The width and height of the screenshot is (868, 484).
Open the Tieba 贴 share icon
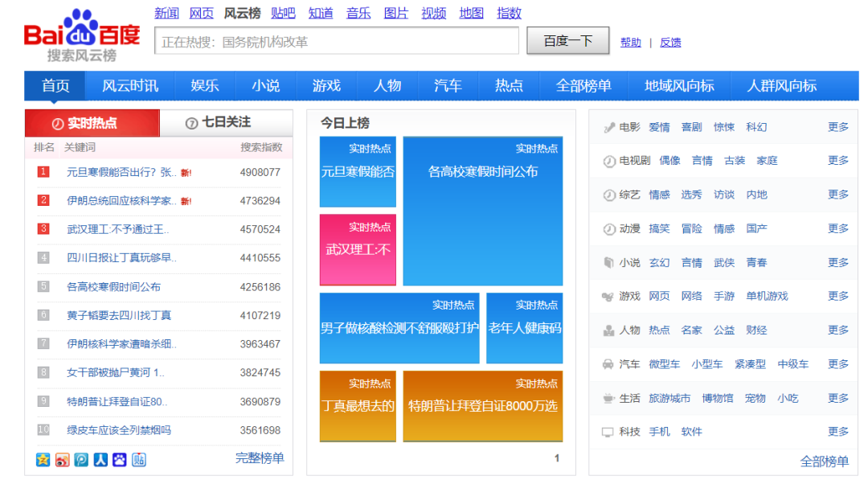coord(138,460)
